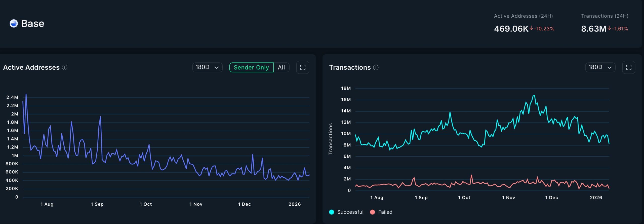Viewport: 644px width, 224px height.
Task: Click the 8.63M transactions value
Action: 593,29
